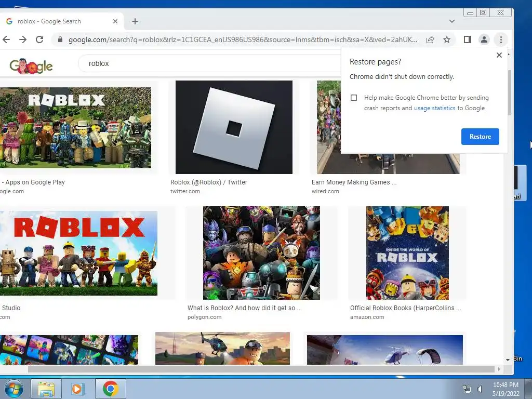
Task: Click the polygon.com source link
Action: (x=204, y=317)
